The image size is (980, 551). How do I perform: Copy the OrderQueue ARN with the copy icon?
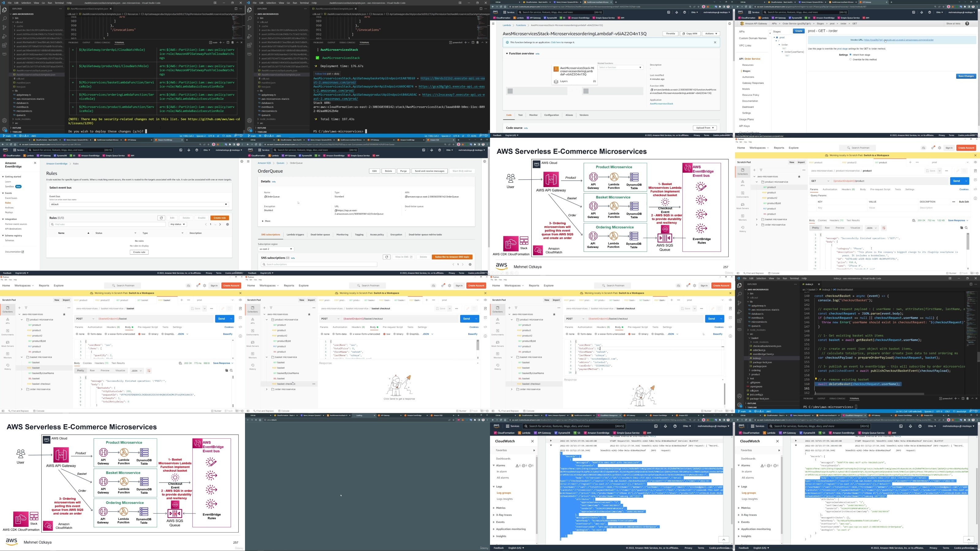(406, 197)
